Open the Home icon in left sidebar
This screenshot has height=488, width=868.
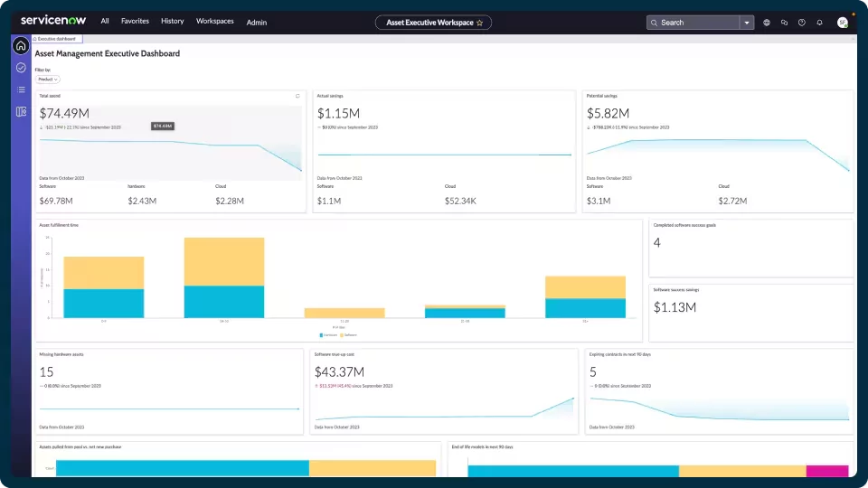coord(21,46)
